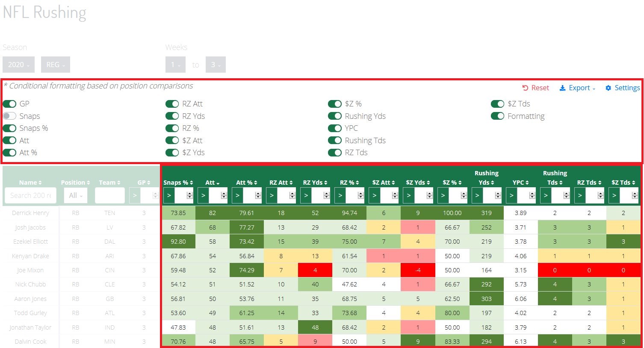This screenshot has height=348, width=644.
Task: Toggle the YPC column switch
Action: (335, 128)
